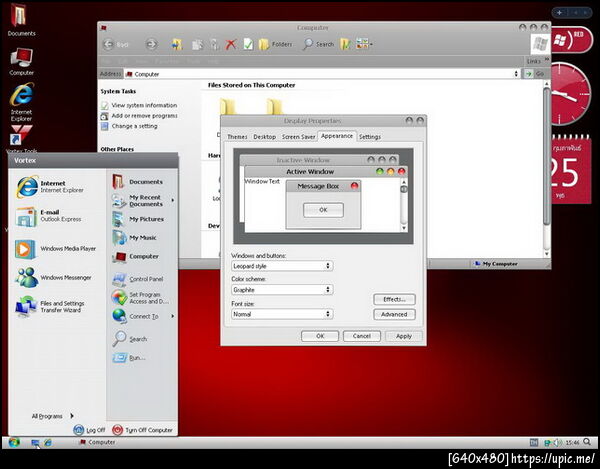
Task: Open the Documents desktop icon
Action: tap(21, 20)
